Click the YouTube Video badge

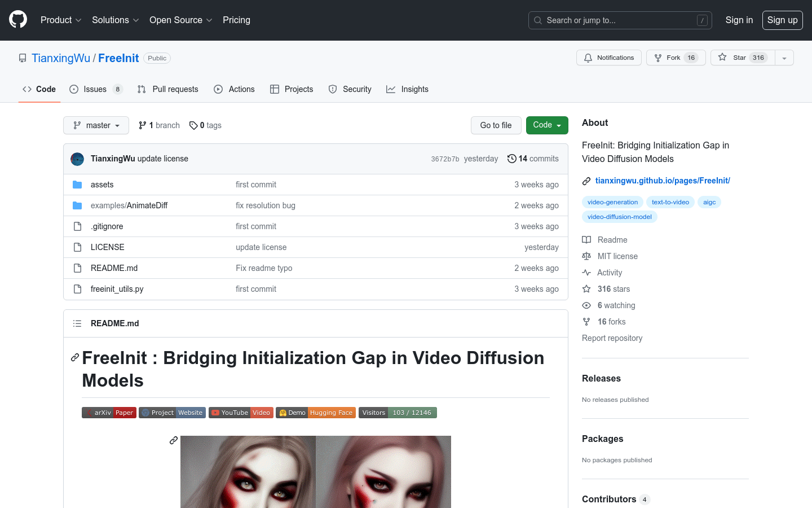click(x=241, y=413)
